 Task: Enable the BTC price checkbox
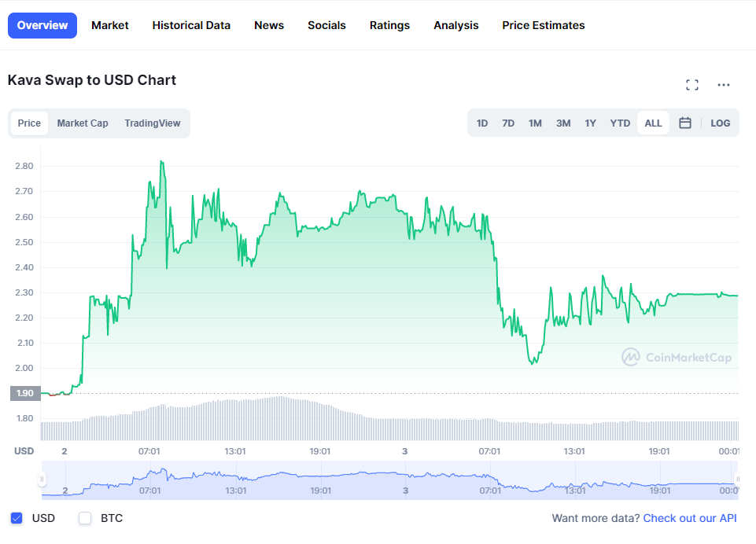86,518
